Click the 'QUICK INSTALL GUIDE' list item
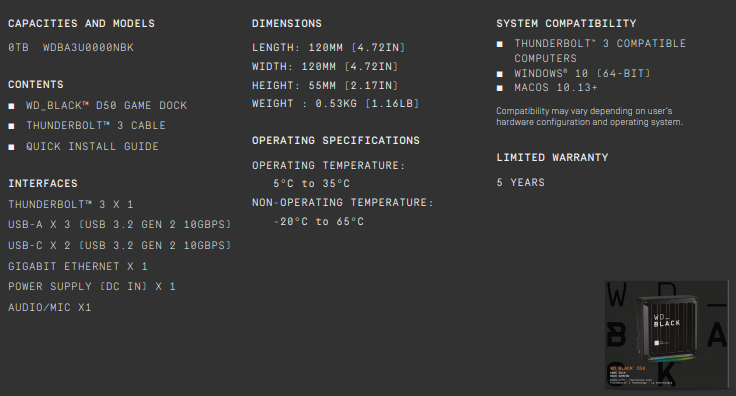Screen dimensions: 736x396 click(92, 146)
